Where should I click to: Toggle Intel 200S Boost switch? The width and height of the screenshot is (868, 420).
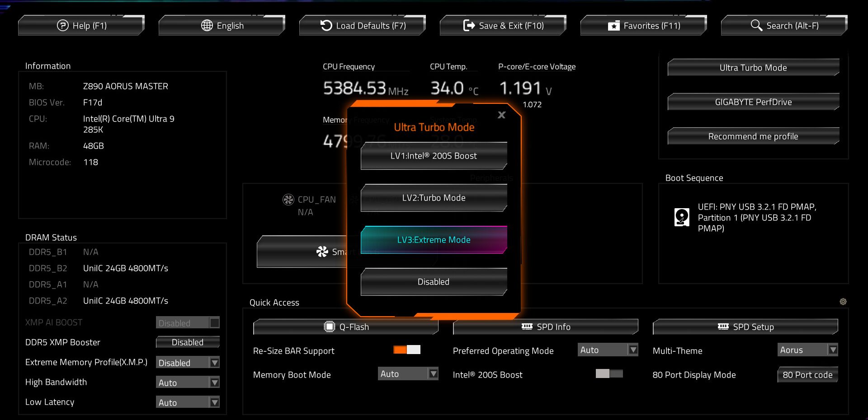pyautogui.click(x=609, y=373)
